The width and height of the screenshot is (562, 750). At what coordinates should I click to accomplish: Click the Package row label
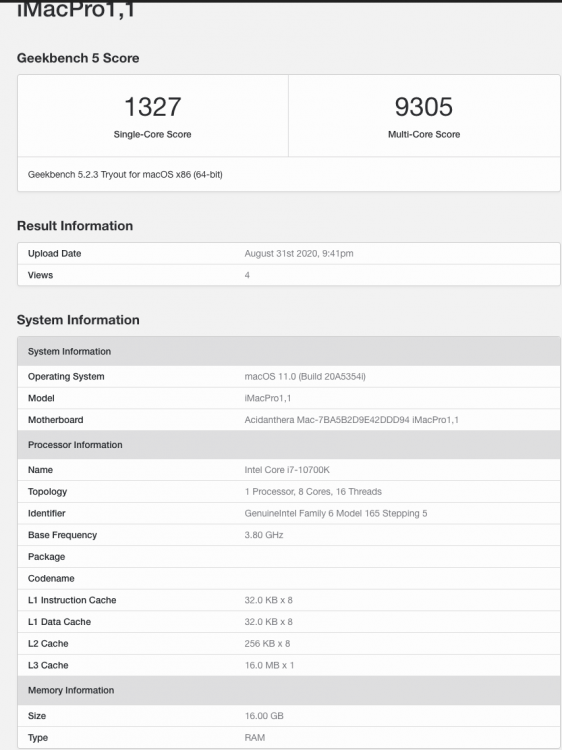46,557
